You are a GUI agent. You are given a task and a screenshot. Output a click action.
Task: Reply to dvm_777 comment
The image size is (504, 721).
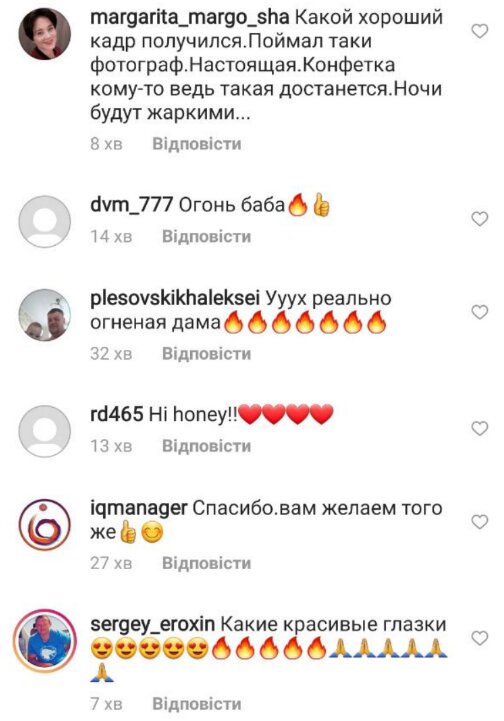[206, 237]
